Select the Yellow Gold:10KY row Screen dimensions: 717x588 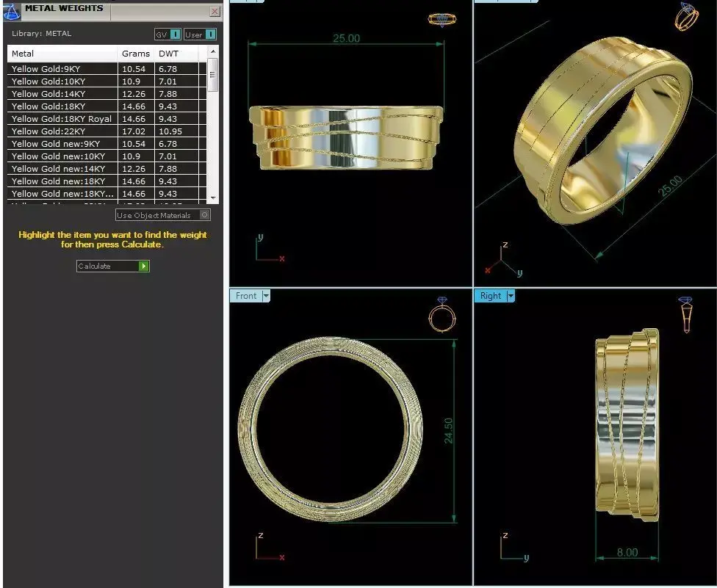107,81
